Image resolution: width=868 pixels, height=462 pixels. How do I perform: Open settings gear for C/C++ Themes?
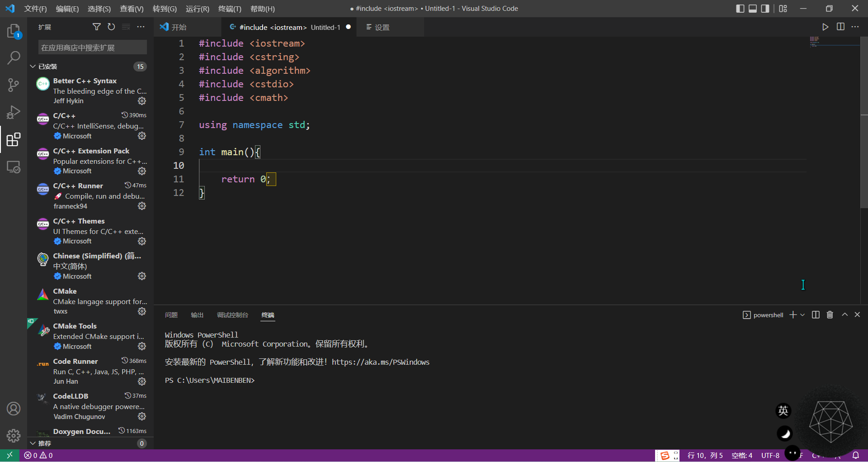pos(142,241)
